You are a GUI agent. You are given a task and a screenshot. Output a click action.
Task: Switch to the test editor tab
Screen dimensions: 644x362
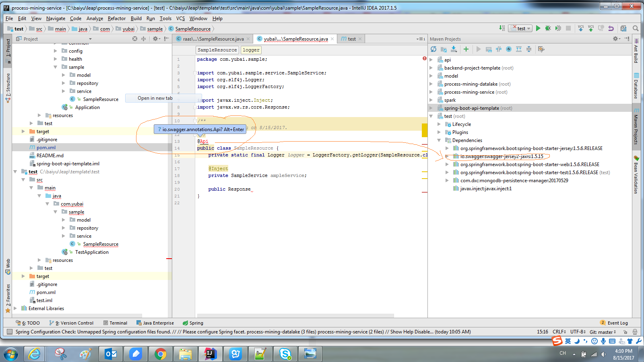pos(351,39)
